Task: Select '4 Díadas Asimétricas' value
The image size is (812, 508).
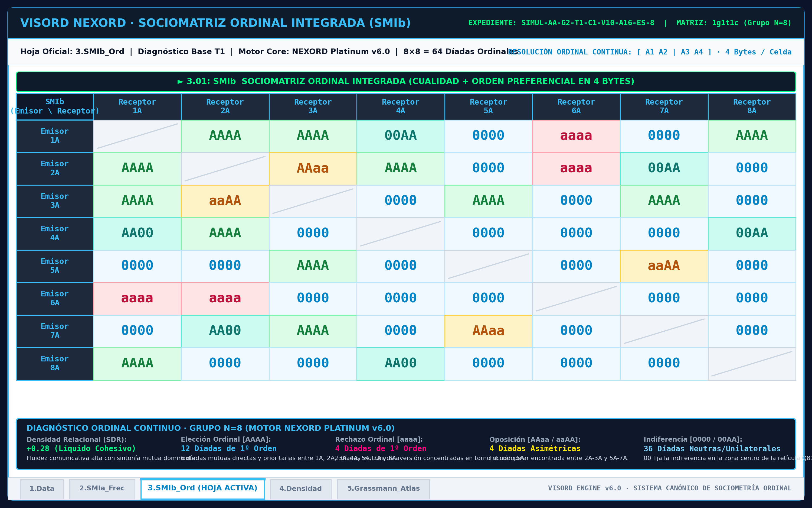Action: coord(535,449)
